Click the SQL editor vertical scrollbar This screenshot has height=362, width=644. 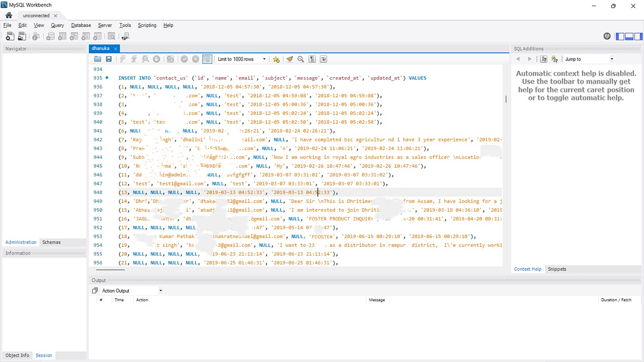pos(505,99)
